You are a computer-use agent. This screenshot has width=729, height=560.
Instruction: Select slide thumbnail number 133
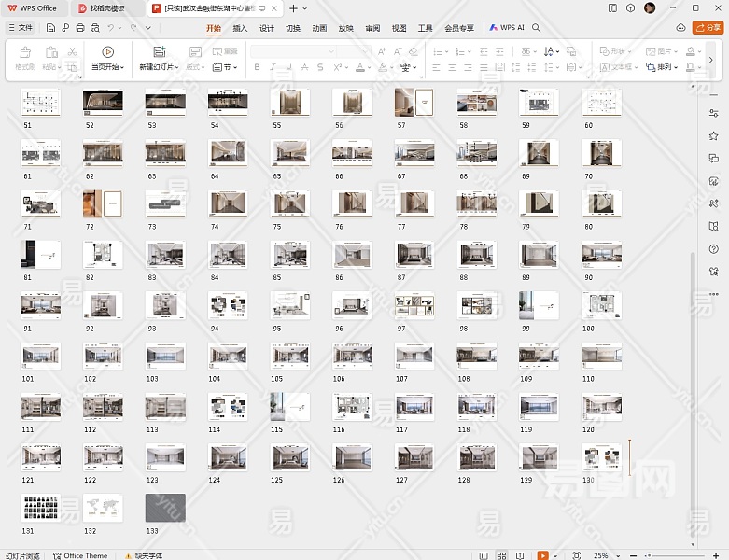pyautogui.click(x=165, y=508)
